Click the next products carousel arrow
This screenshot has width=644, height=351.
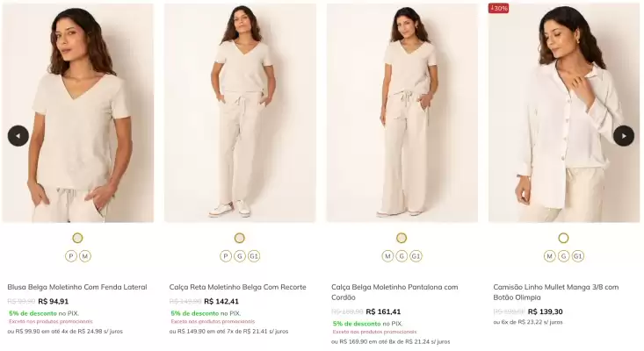coord(624,136)
